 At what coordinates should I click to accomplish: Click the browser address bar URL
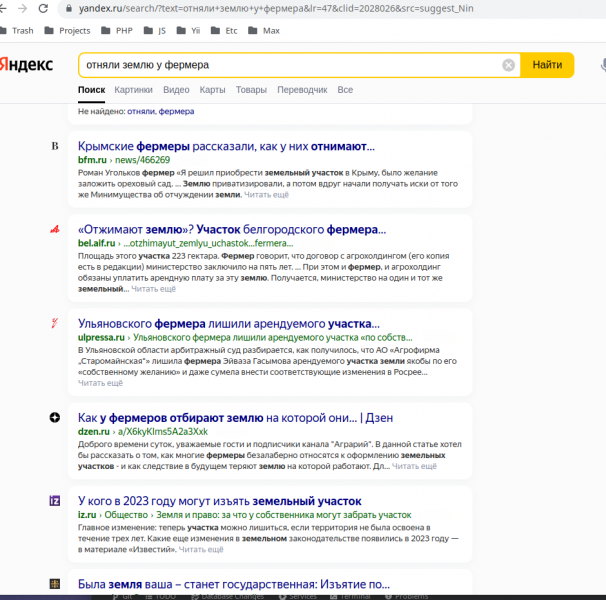(276, 9)
